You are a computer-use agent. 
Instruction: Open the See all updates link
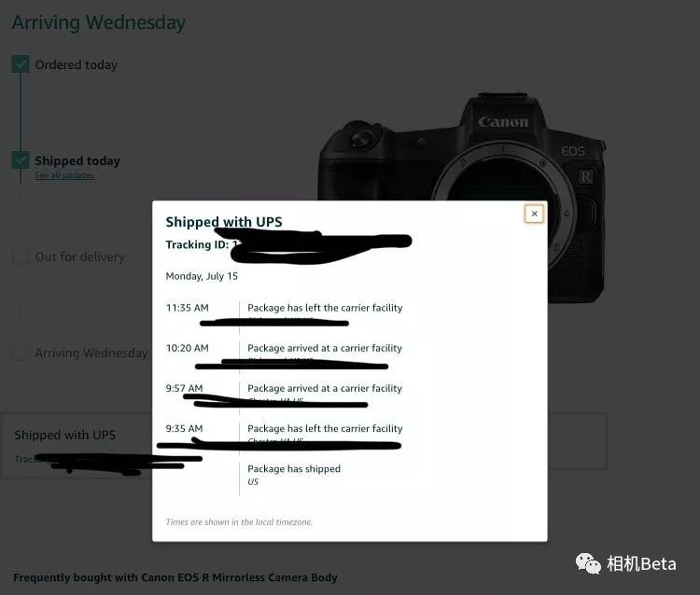pos(64,175)
